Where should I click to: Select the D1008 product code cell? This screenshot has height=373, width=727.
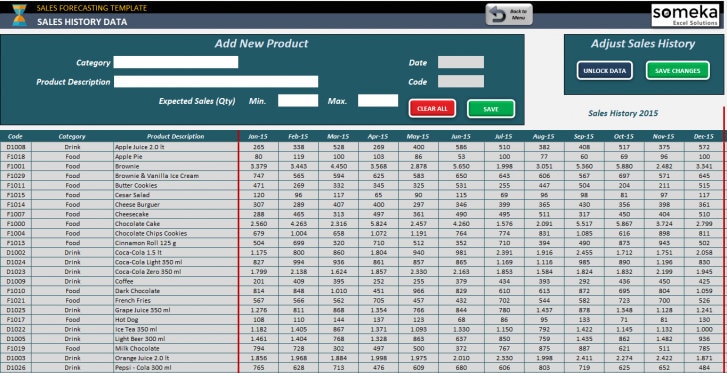click(x=16, y=147)
